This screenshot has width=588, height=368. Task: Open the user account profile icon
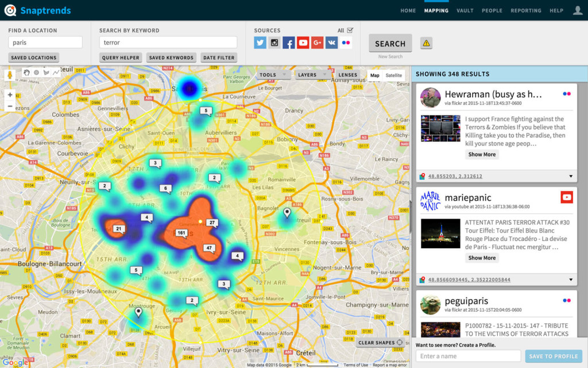coord(578,10)
